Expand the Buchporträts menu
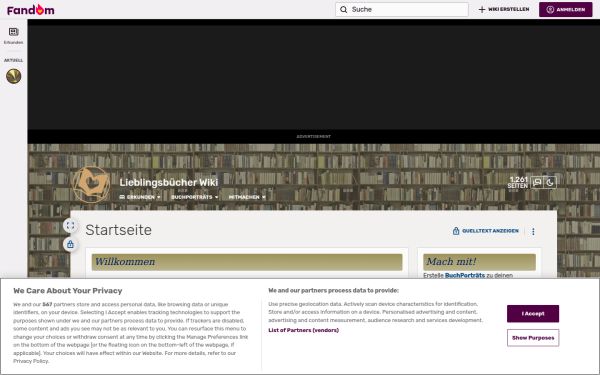600x375 pixels. [194, 197]
